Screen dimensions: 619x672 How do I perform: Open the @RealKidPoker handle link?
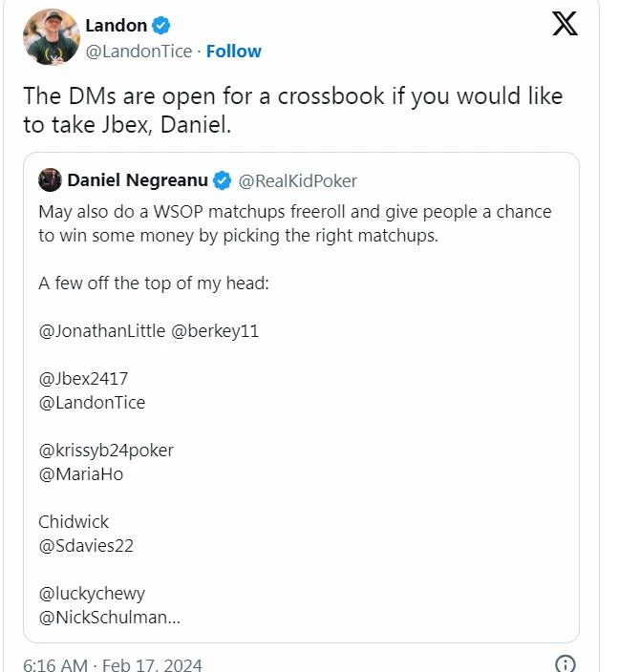(297, 180)
